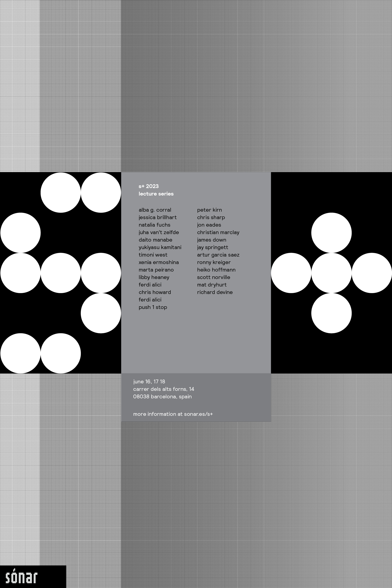This screenshot has height=588, width=392.
Task: Click the name 'richard devine'
Action: click(x=215, y=292)
